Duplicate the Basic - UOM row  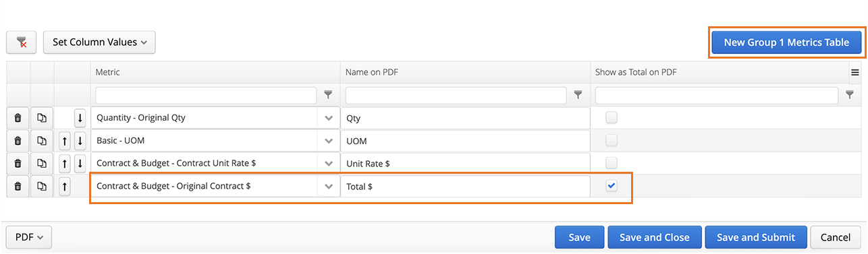click(42, 141)
